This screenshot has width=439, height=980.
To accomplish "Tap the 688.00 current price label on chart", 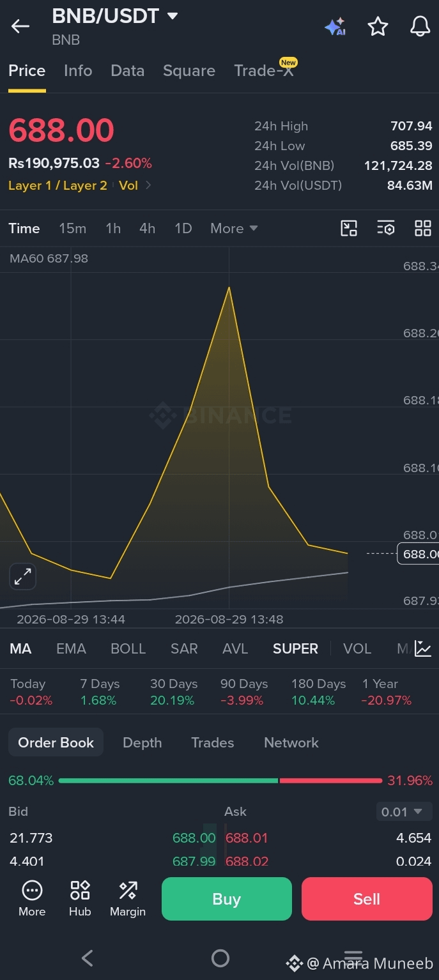I will [418, 554].
